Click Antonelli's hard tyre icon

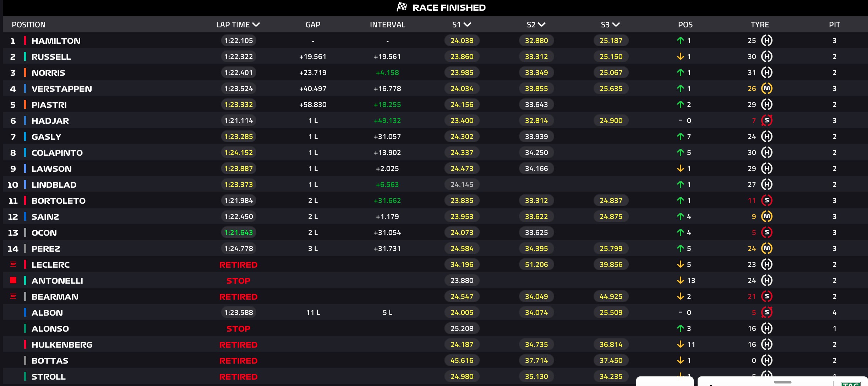pos(767,280)
